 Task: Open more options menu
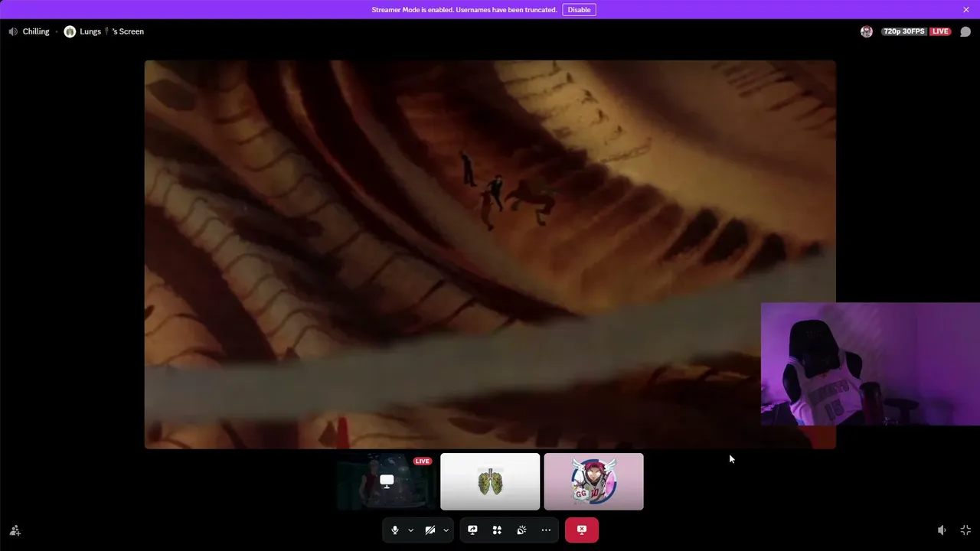[x=546, y=530]
